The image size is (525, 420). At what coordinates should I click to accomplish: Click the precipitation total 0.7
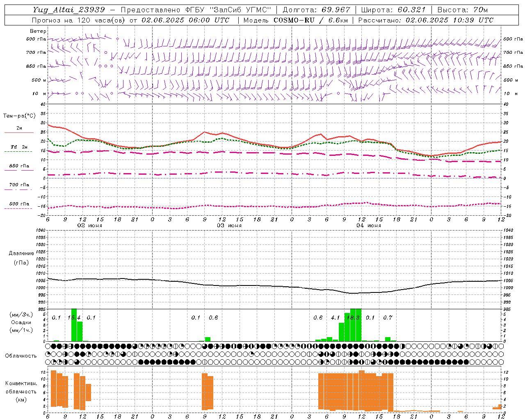388,317
